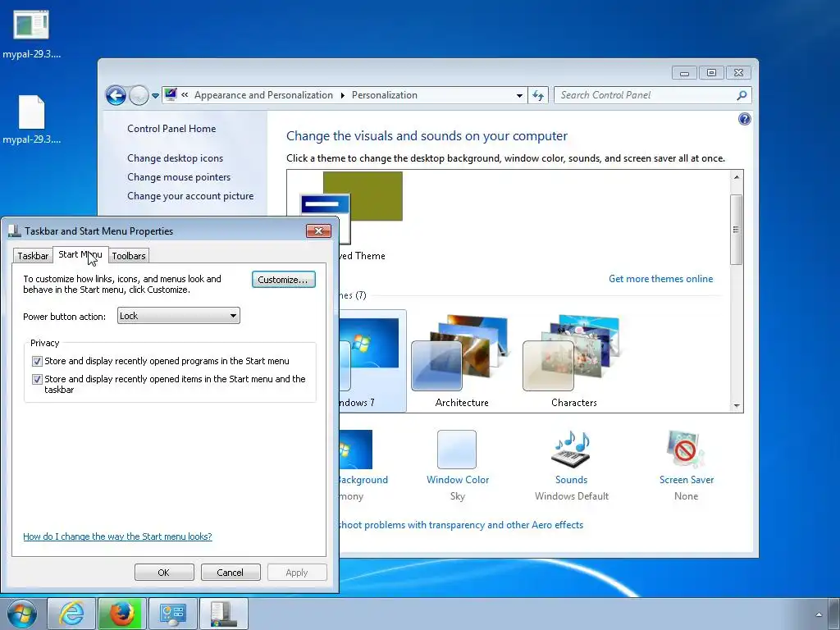The width and height of the screenshot is (840, 630).
Task: Switch to the Taskbar tab
Action: (x=33, y=256)
